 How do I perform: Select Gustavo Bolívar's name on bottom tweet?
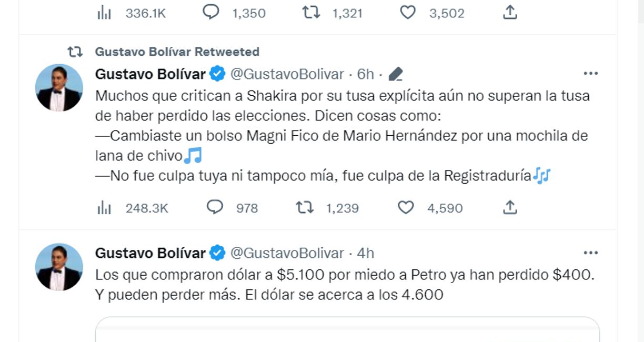click(x=150, y=253)
